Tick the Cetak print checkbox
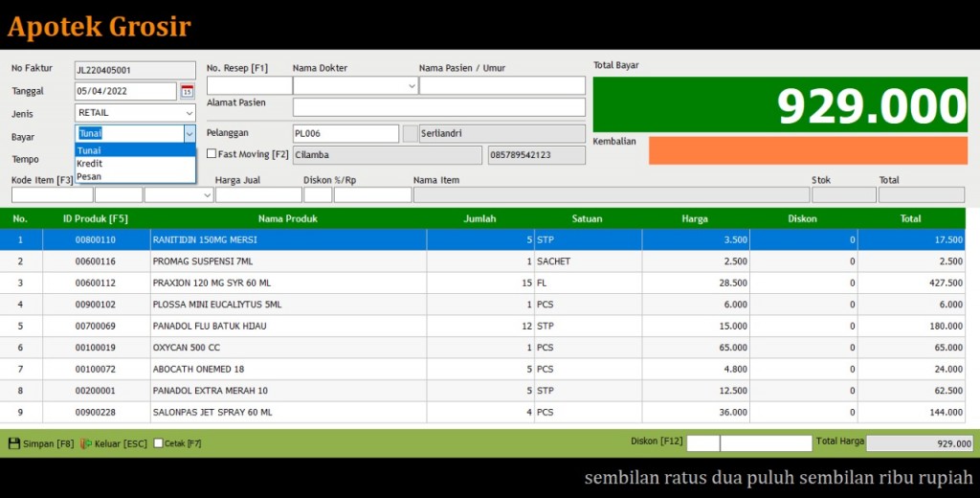This screenshot has height=498, width=980. coord(159,443)
